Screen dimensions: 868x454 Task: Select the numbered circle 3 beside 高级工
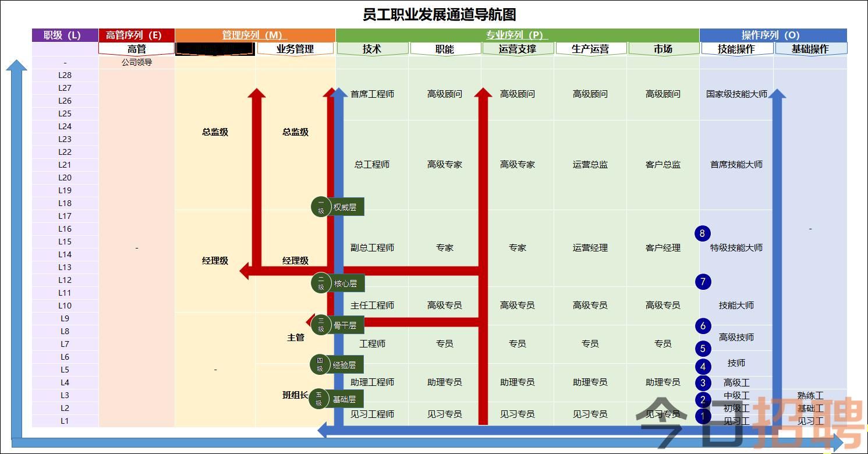point(703,382)
